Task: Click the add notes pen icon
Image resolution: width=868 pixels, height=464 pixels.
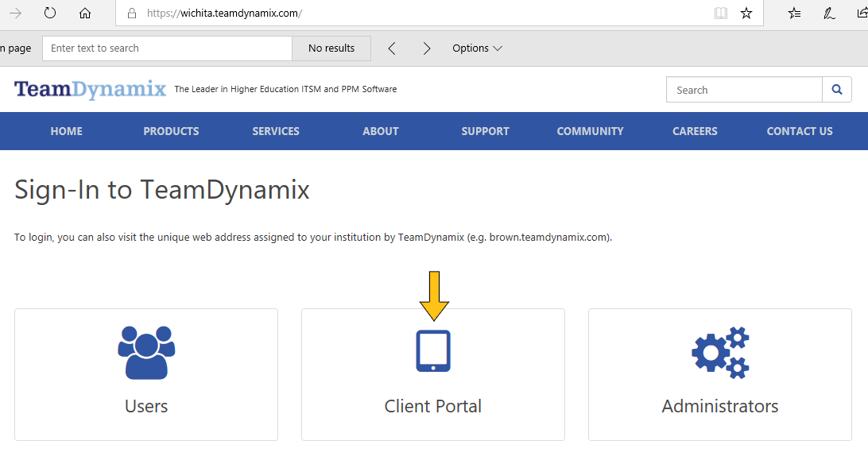Action: [x=829, y=14]
